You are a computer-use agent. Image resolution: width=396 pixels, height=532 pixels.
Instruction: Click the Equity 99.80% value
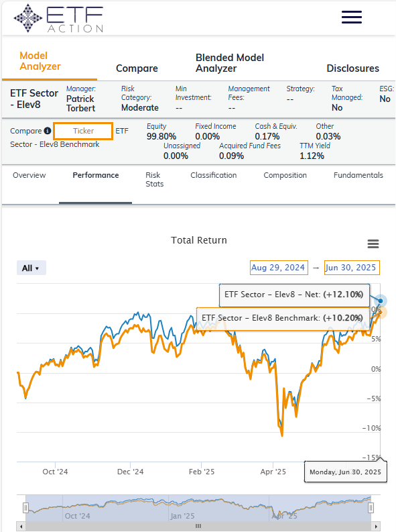tap(161, 136)
